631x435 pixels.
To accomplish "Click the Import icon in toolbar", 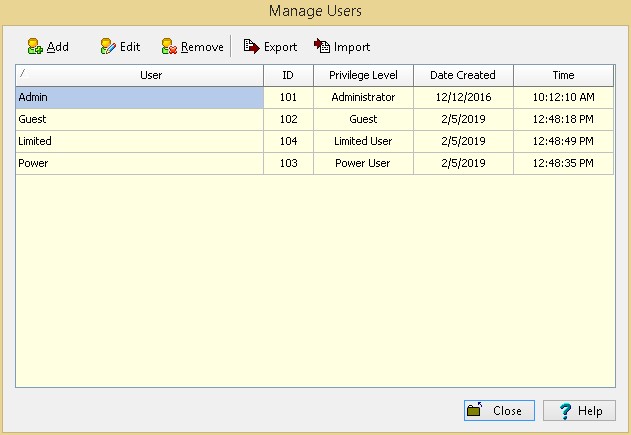I will 322,46.
